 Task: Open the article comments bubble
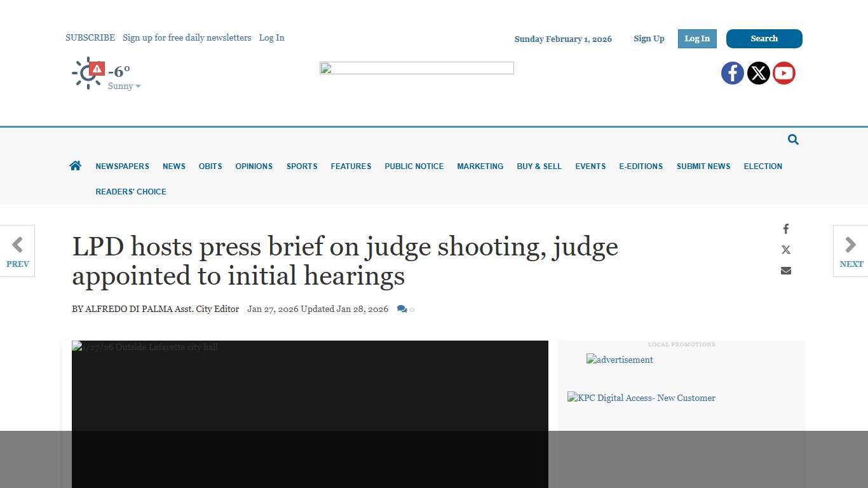(x=403, y=309)
